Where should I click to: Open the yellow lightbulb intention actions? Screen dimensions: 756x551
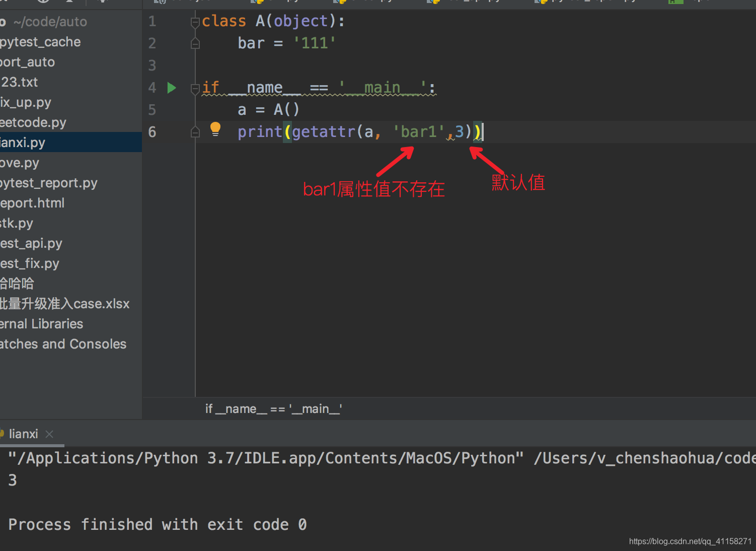[x=215, y=129]
